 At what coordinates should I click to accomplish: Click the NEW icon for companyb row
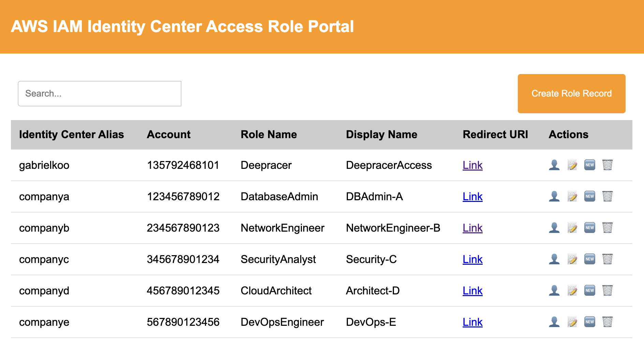click(590, 228)
